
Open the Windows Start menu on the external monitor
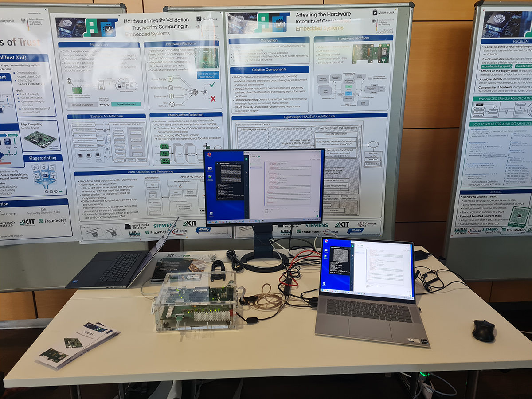point(209,222)
